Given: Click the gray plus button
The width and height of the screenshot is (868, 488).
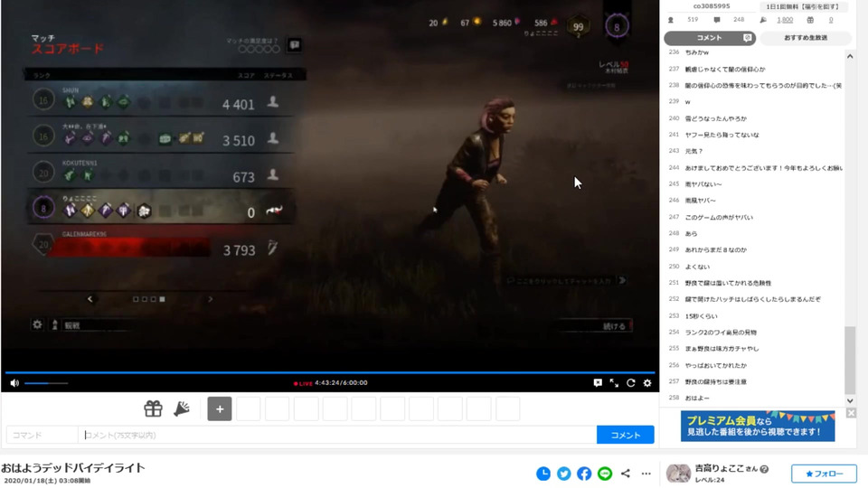Looking at the screenshot, I should click(x=220, y=408).
